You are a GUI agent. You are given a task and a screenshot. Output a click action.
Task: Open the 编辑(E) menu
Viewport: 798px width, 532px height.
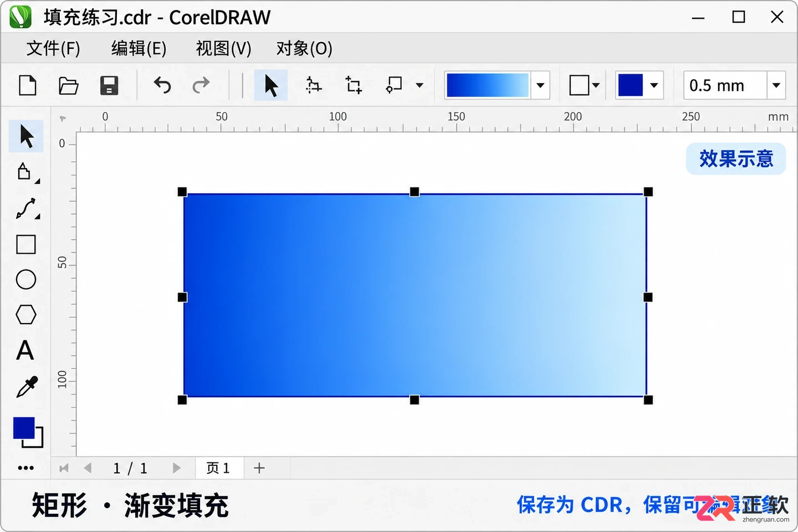click(x=139, y=48)
